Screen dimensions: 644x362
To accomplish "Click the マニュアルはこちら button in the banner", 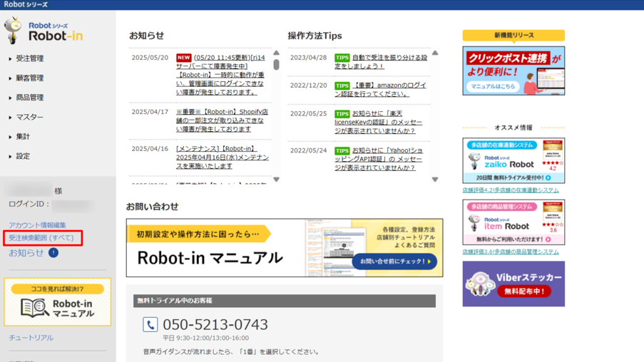I will (x=493, y=87).
